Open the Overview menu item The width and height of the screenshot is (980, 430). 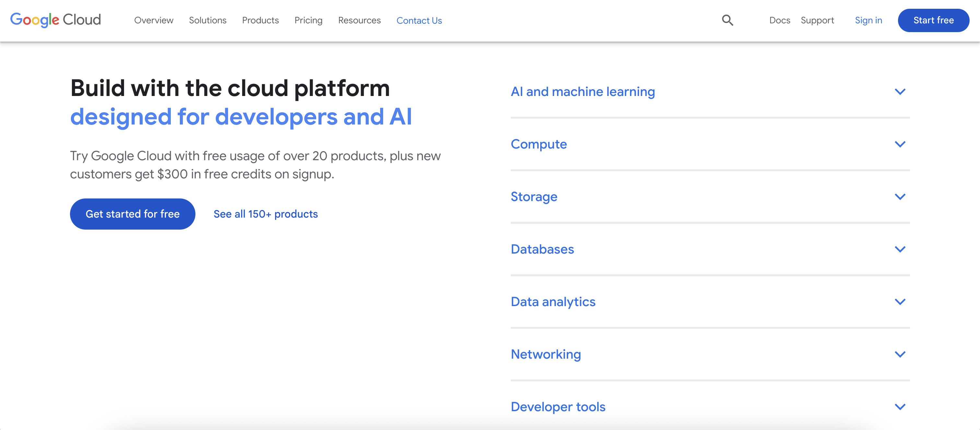[x=154, y=20]
